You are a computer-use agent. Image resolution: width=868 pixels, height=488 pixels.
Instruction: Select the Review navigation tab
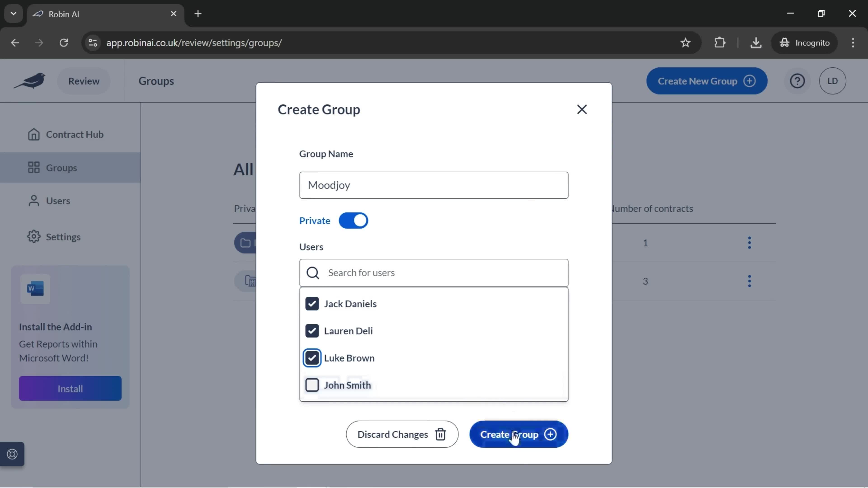coord(83,80)
